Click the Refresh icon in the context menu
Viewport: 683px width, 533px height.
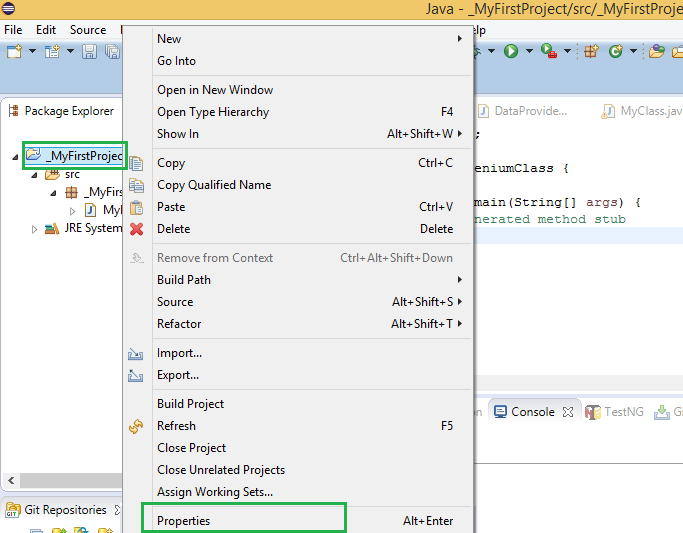(x=137, y=426)
